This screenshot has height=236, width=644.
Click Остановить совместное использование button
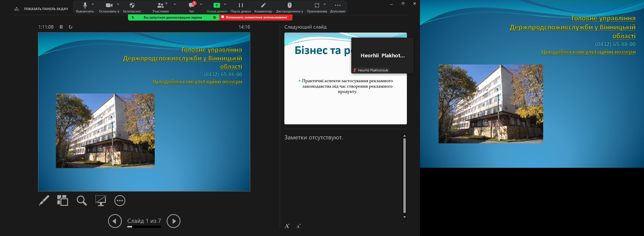[256, 17]
